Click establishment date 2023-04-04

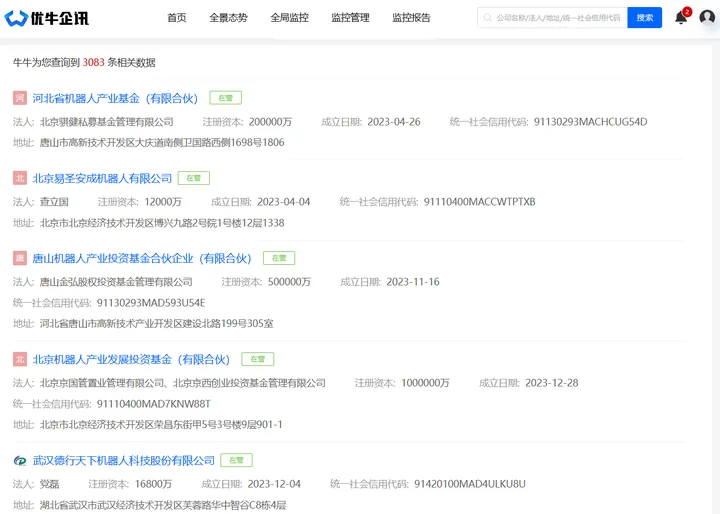tap(284, 202)
